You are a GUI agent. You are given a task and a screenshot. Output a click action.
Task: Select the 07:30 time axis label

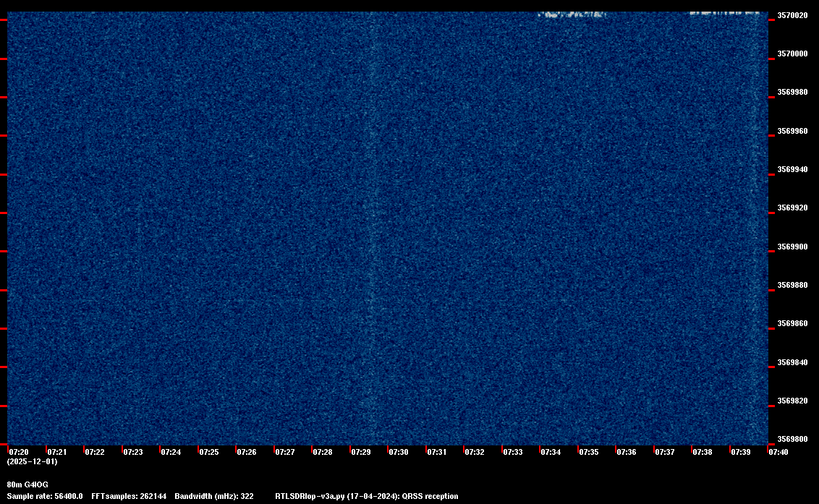pyautogui.click(x=399, y=452)
